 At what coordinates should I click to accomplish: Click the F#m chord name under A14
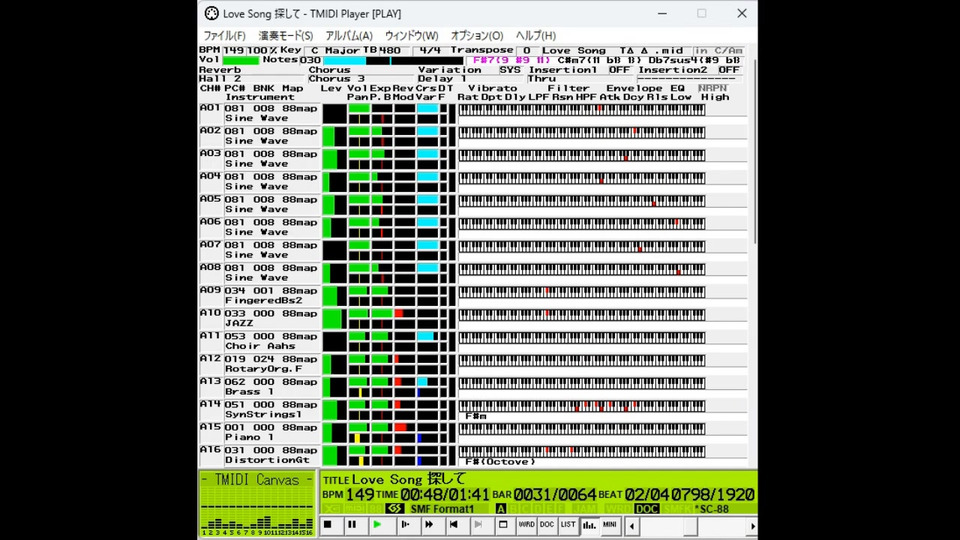coord(476,416)
